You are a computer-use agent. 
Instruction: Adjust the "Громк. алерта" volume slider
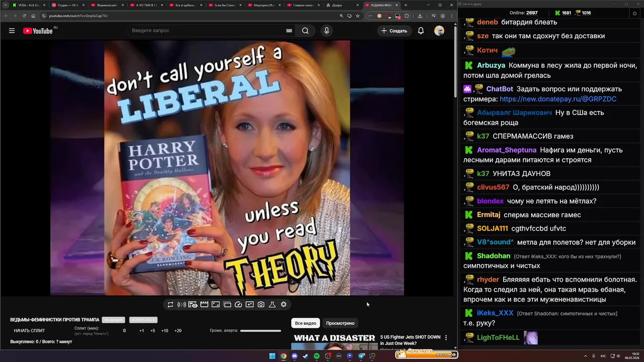[x=261, y=331]
